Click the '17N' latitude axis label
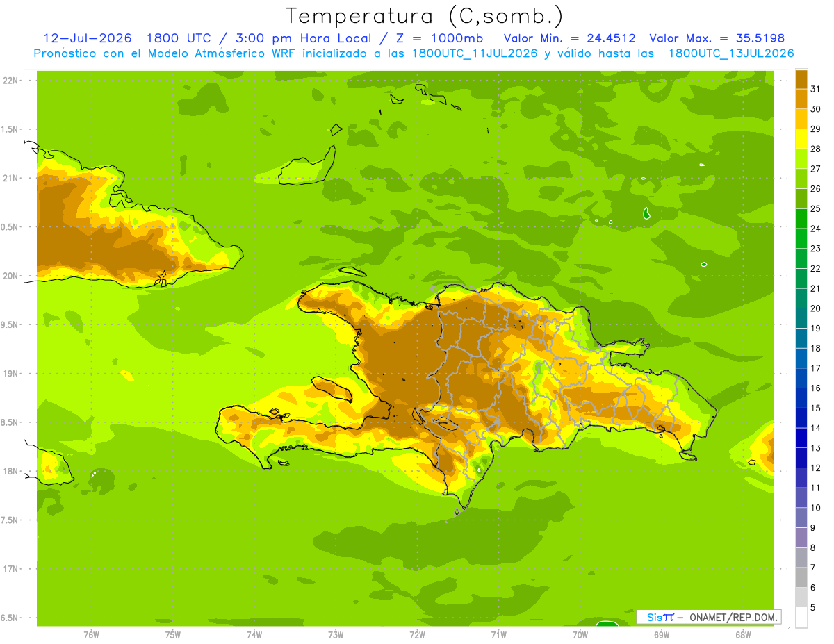This screenshot has width=834, height=644. coord(10,569)
